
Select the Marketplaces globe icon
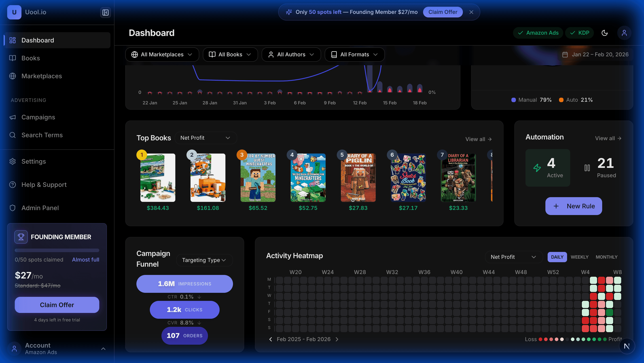point(13,76)
